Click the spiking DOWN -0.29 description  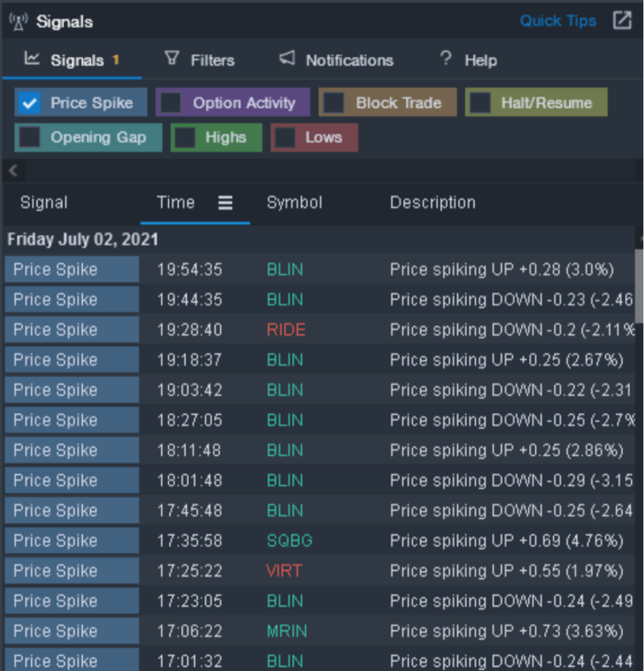(x=512, y=481)
